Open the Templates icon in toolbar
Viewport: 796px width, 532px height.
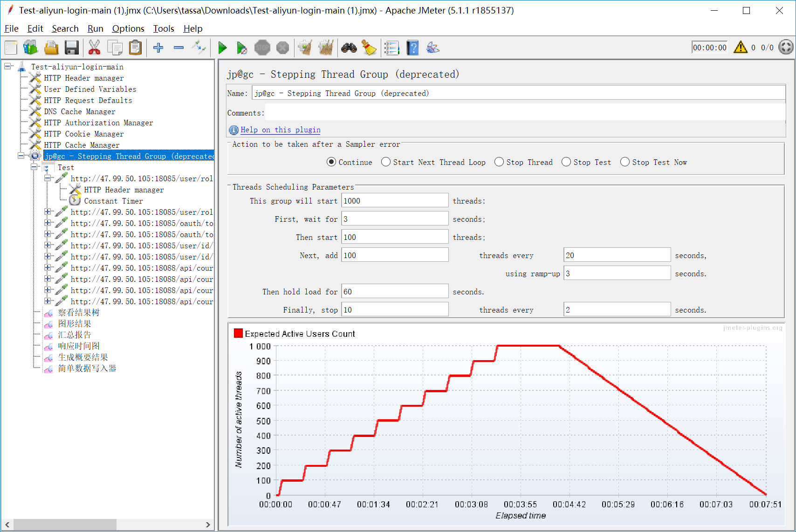(31, 48)
